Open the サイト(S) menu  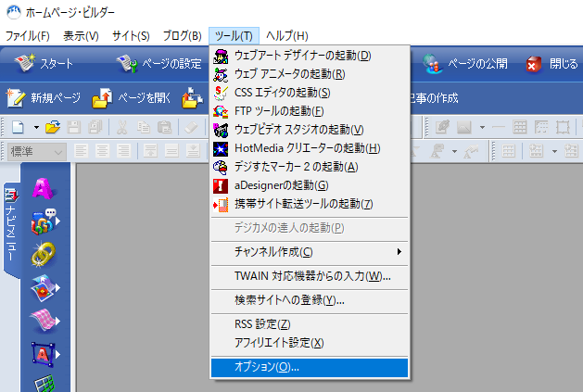click(131, 36)
